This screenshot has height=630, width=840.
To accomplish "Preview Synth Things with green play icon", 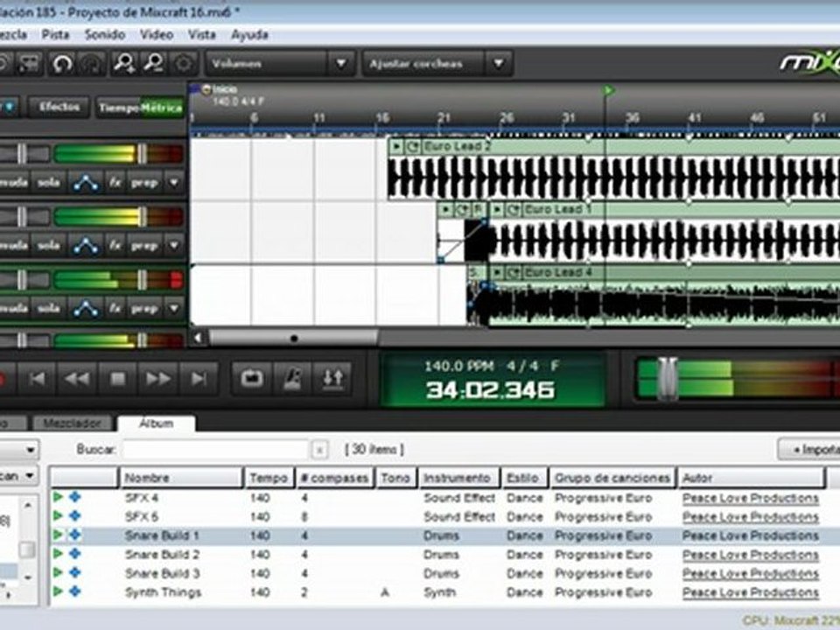I will click(58, 591).
